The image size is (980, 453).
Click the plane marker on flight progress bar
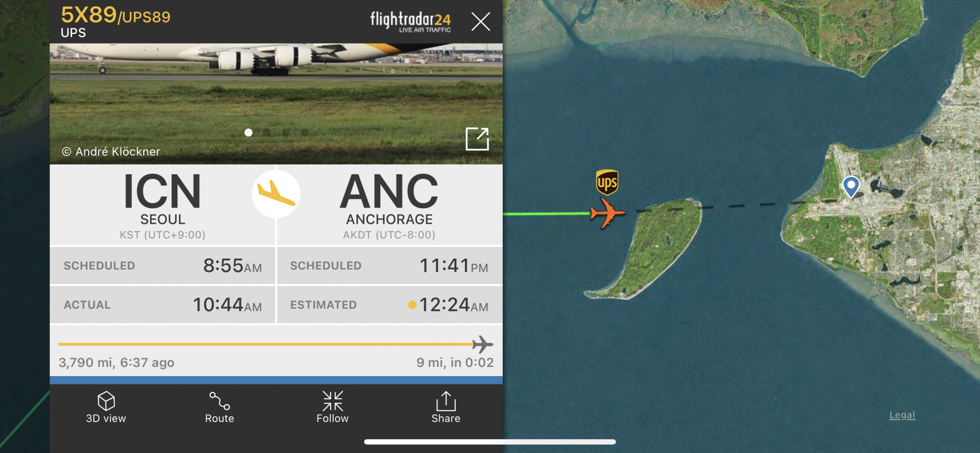pos(483,344)
